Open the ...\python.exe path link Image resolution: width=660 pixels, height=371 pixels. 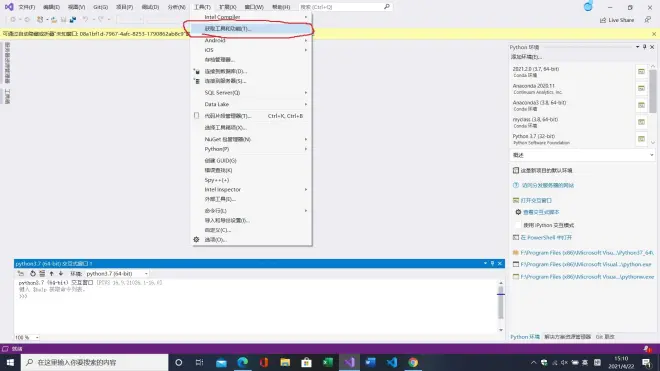pyautogui.click(x=586, y=264)
